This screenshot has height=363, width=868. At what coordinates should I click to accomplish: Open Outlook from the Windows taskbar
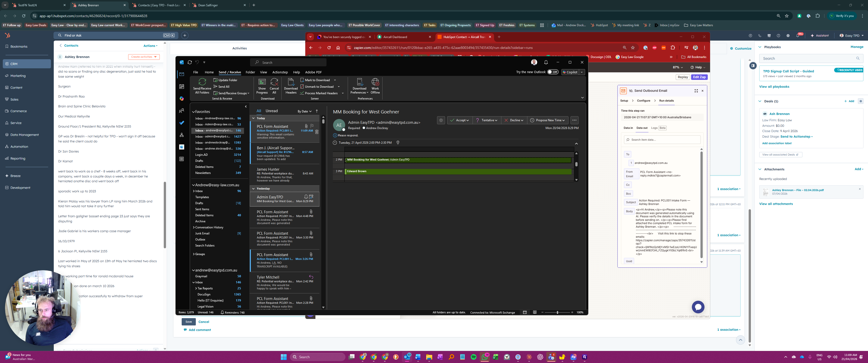click(x=407, y=357)
